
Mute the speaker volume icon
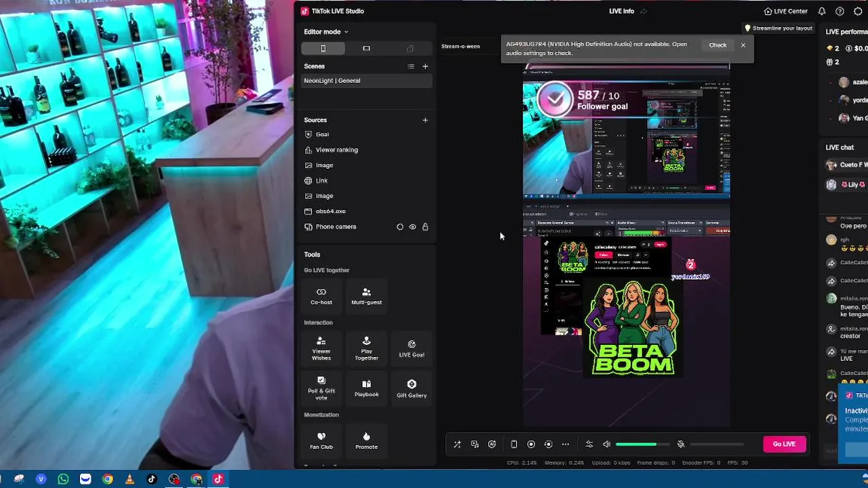pyautogui.click(x=607, y=445)
